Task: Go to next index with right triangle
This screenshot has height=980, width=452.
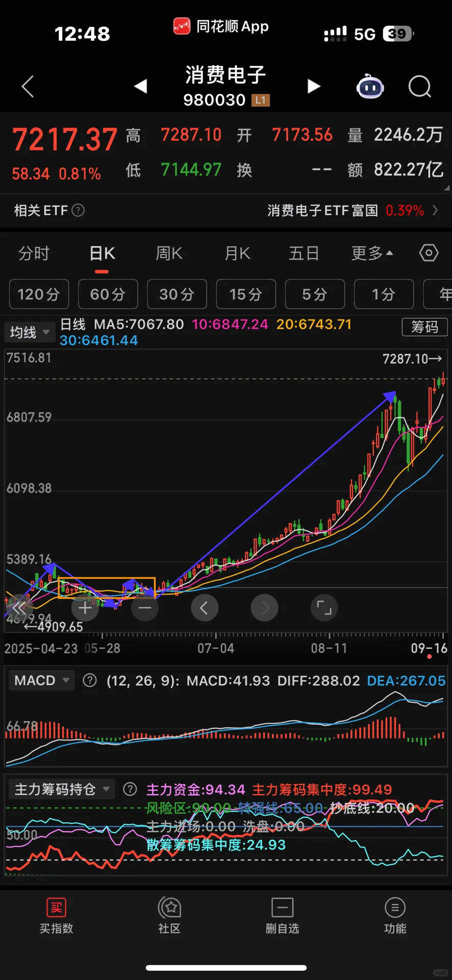Action: pos(314,86)
